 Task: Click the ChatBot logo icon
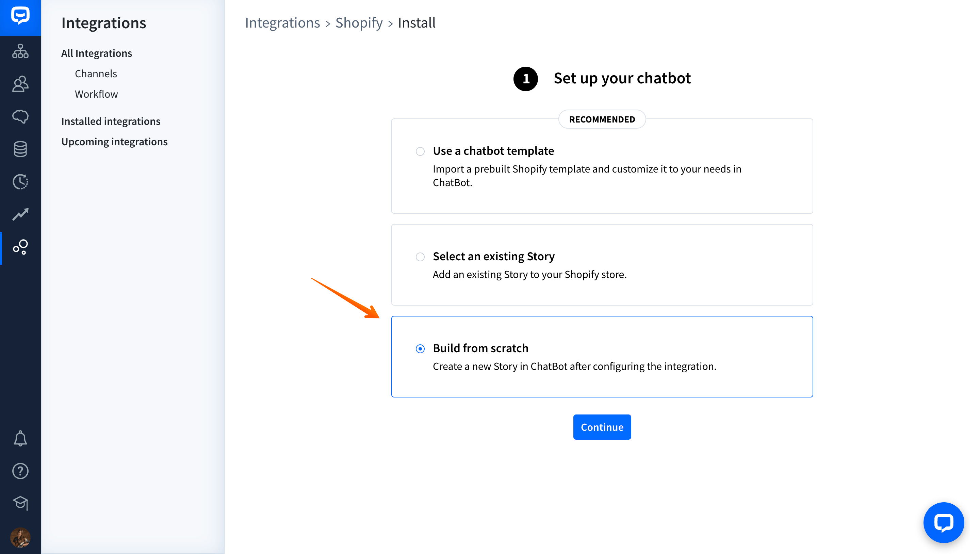pyautogui.click(x=20, y=16)
